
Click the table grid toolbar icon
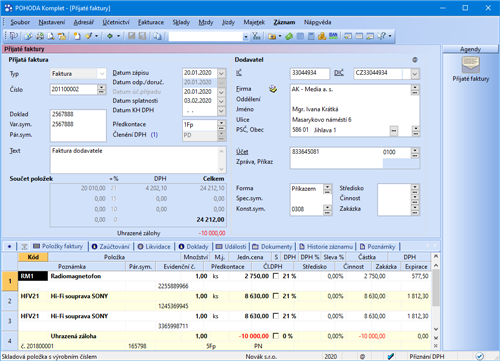click(x=300, y=36)
